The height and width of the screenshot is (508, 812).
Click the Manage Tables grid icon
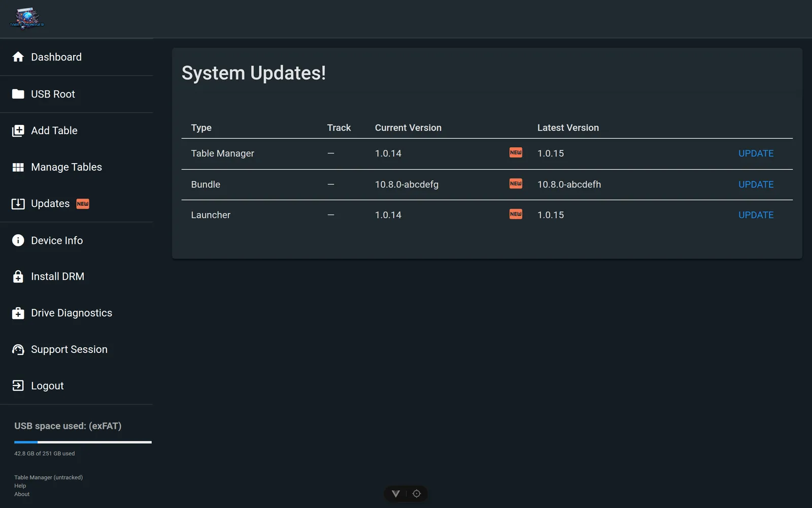pos(18,167)
